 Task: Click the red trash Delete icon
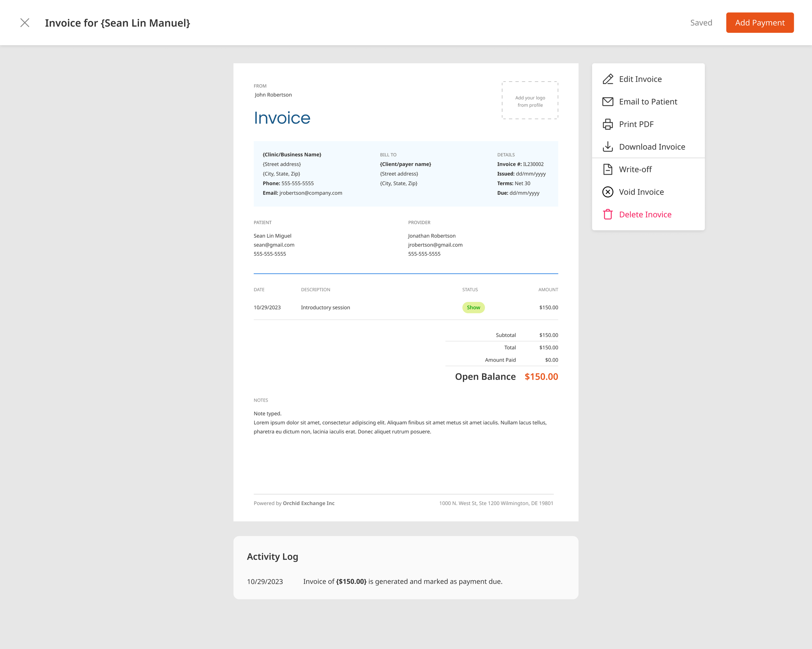click(607, 214)
